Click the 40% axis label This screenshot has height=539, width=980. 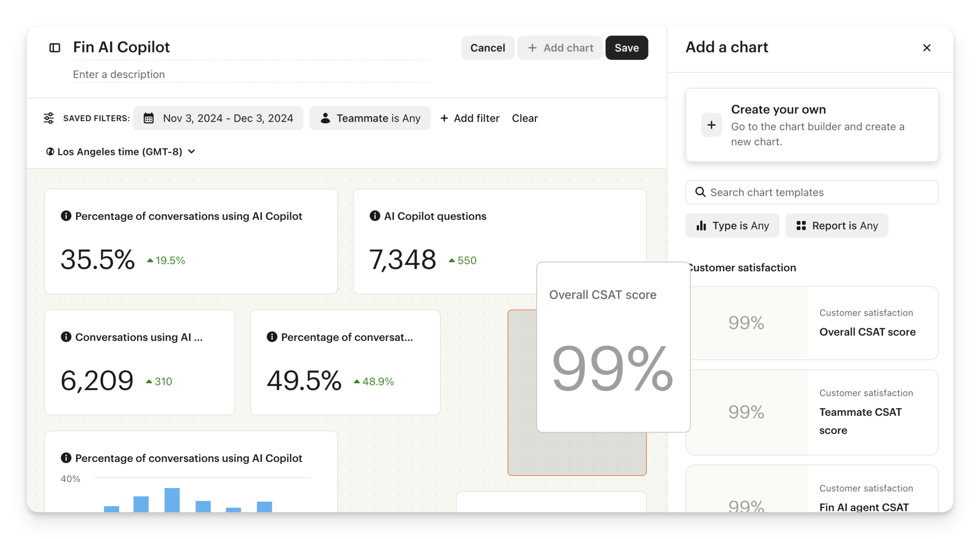coord(70,478)
